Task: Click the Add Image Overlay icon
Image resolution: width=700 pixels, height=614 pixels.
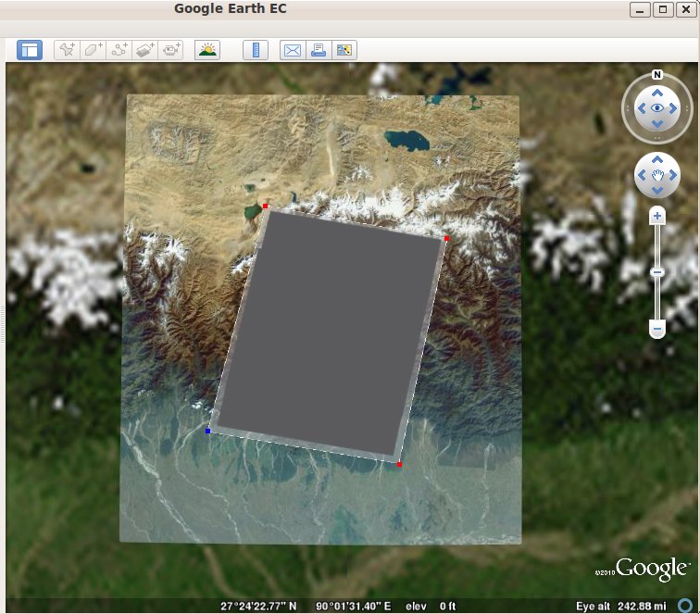Action: coord(145,50)
